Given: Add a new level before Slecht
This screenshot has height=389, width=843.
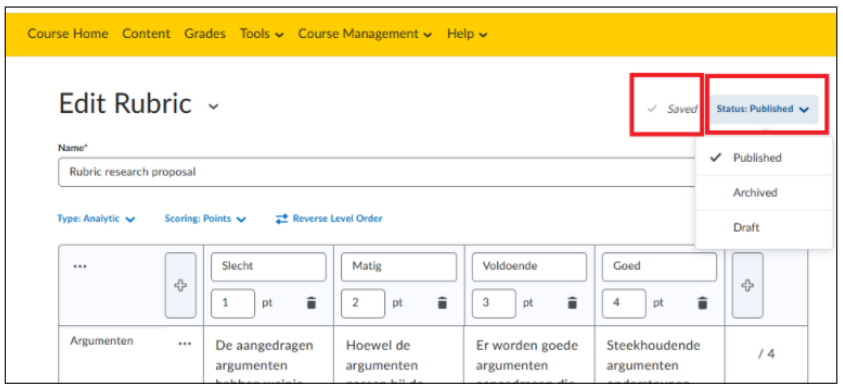Looking at the screenshot, I should click(x=181, y=285).
